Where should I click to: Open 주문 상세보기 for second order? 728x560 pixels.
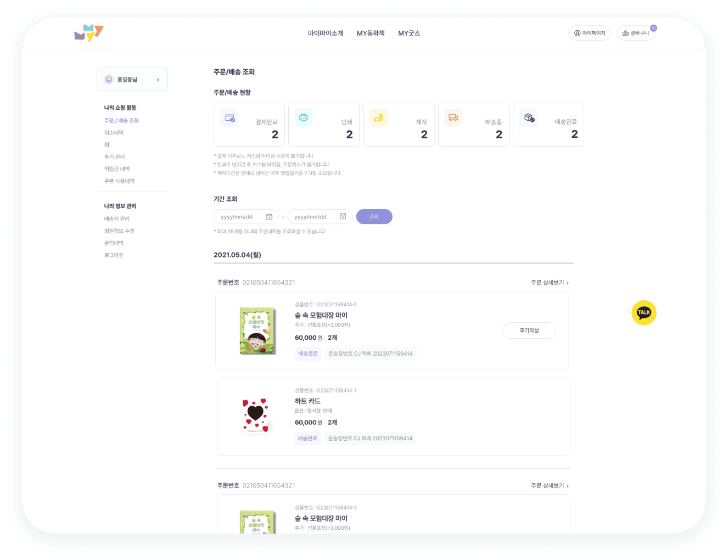(x=550, y=486)
